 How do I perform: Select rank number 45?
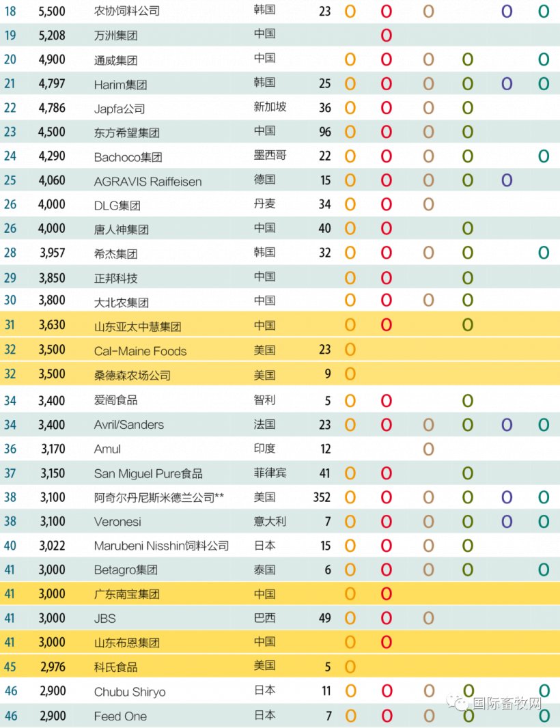(x=10, y=667)
